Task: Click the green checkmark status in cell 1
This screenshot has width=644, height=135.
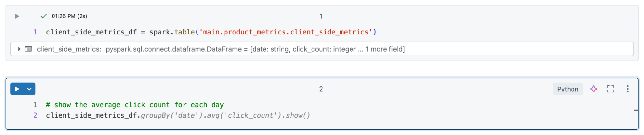Action: [x=43, y=16]
